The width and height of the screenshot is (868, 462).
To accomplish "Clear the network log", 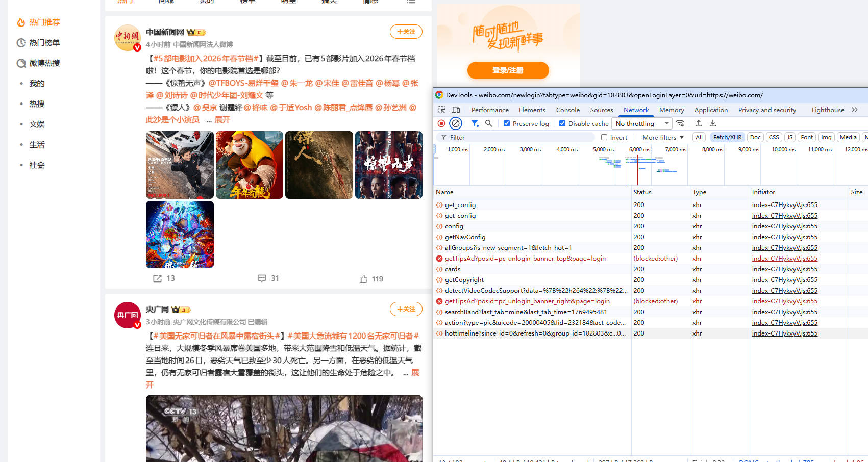I will tap(455, 123).
